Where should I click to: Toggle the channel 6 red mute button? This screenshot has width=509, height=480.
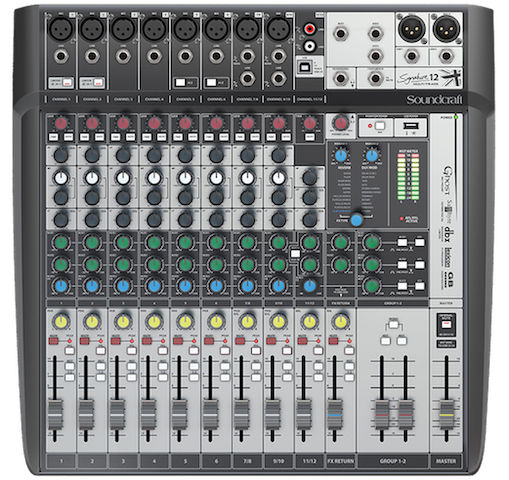(x=209, y=341)
